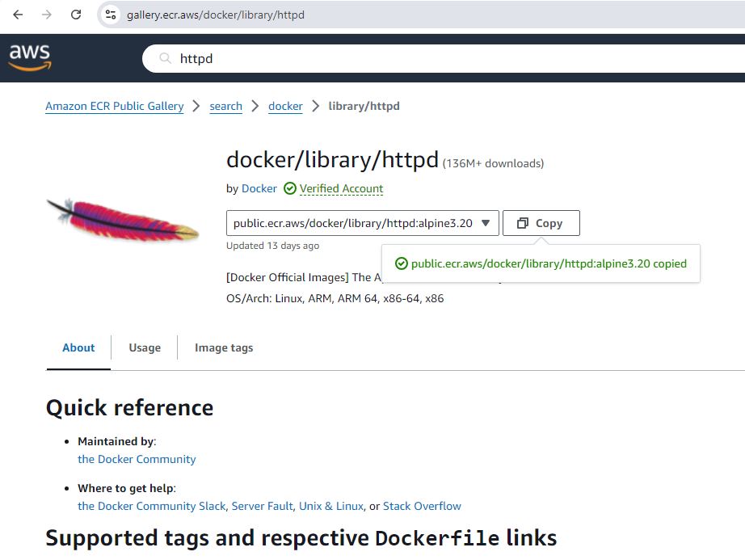The image size is (745, 560).
Task: Click the search breadcrumb link
Action: 225,106
